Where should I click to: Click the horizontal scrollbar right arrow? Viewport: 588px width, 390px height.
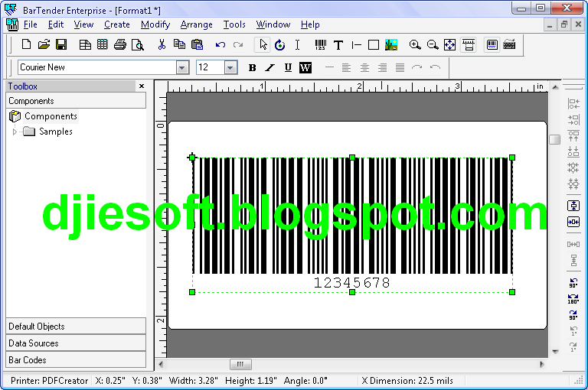[542, 364]
